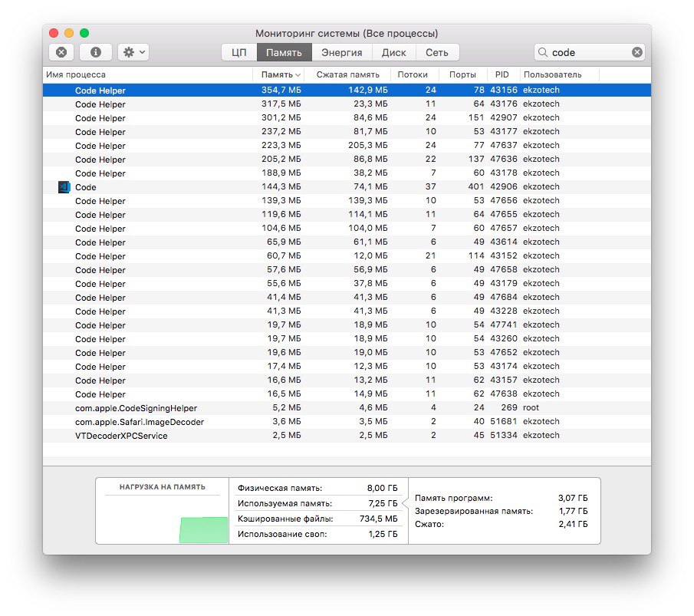Viewport: 694px width, 616px height.
Task: Open the gear actions dropdown menu
Action: [133, 52]
